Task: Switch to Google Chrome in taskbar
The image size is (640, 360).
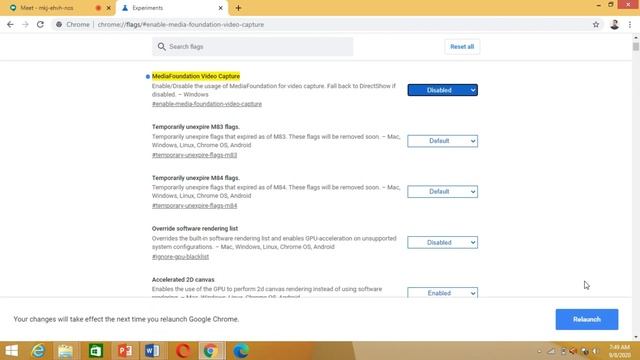Action: pyautogui.click(x=211, y=351)
